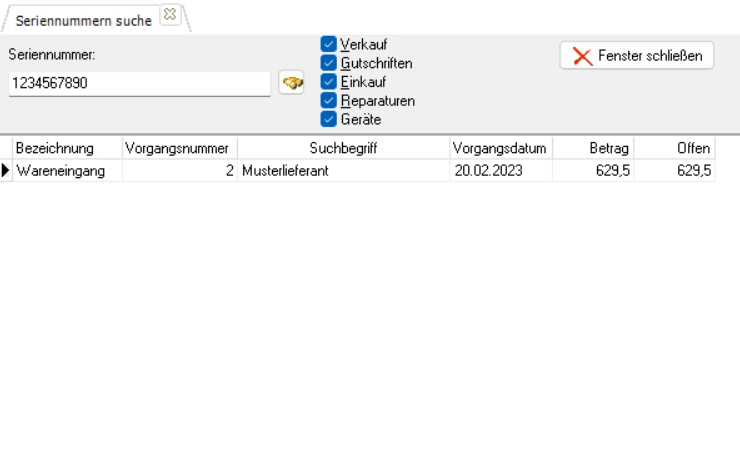Viewport: 740px width, 450px height.
Task: Uncheck the Verkauf checkbox
Action: click(328, 44)
